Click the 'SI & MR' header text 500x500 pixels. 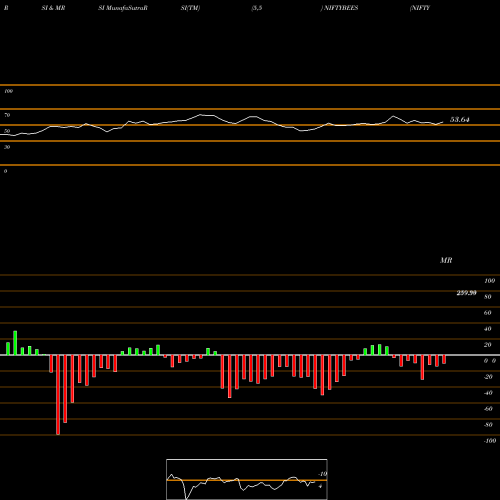(x=53, y=8)
